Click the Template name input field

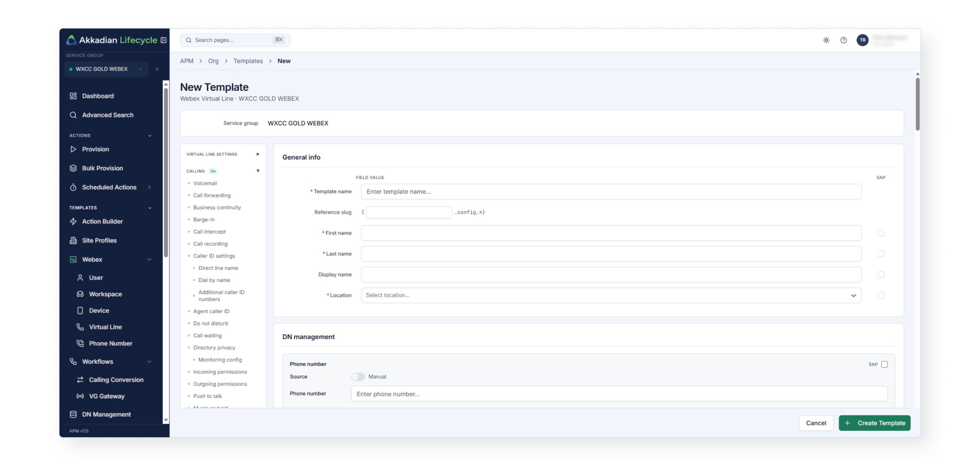tap(611, 192)
